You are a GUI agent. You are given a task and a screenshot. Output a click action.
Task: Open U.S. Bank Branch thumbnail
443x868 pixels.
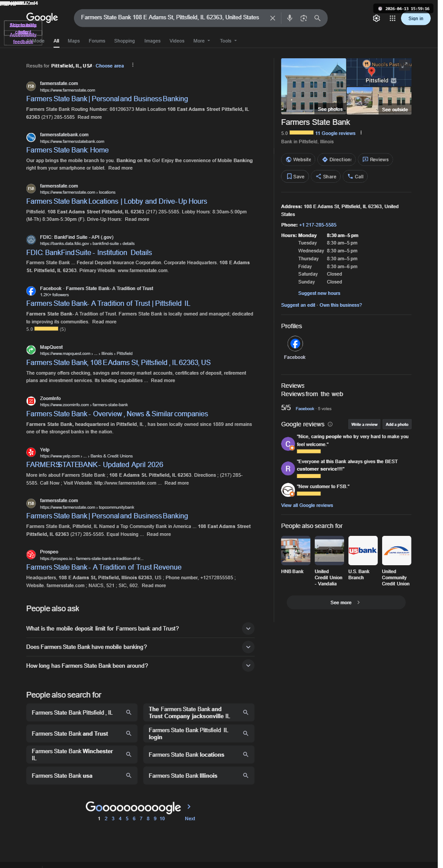pyautogui.click(x=363, y=550)
